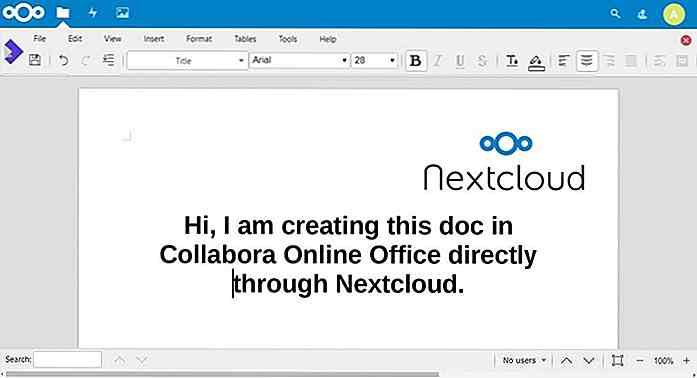
Task: Save the document
Action: tap(35, 60)
